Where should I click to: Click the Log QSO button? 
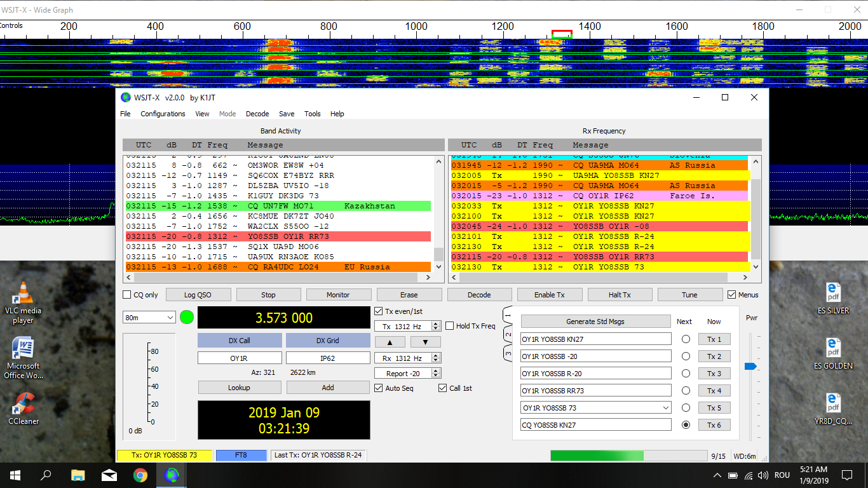point(198,295)
